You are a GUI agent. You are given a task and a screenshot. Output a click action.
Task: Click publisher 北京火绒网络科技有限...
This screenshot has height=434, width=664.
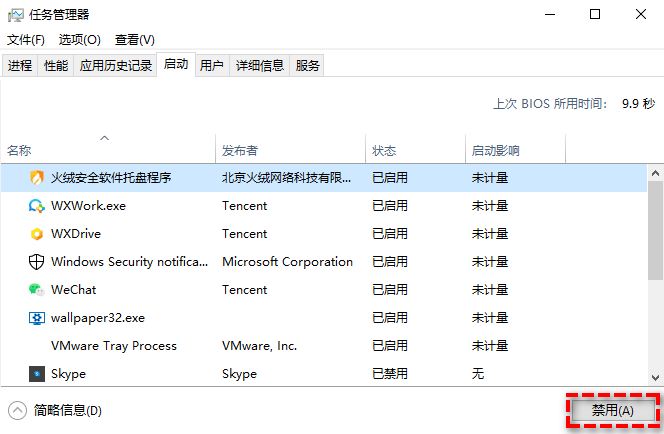286,177
